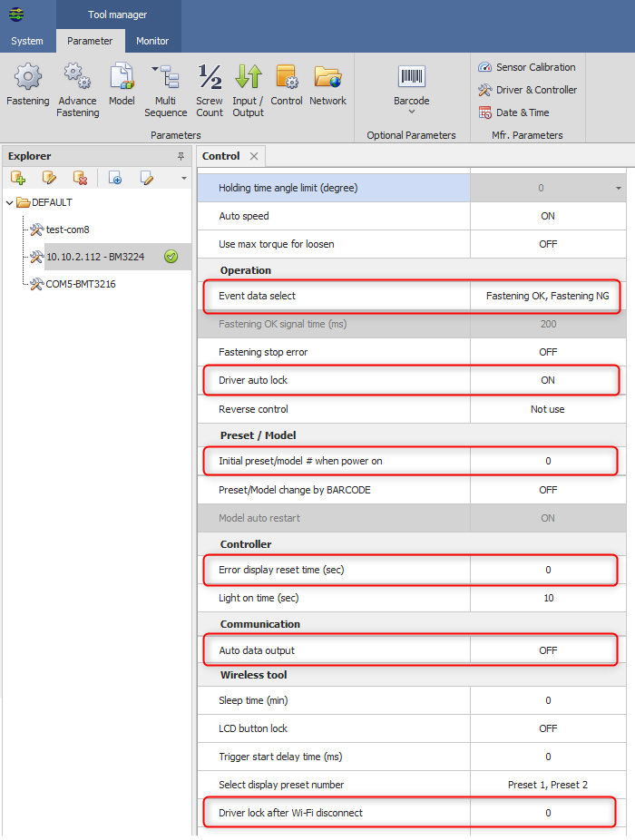Screen dimensions: 635x840
Task: Expand the Barcode dropdown
Action: [411, 112]
